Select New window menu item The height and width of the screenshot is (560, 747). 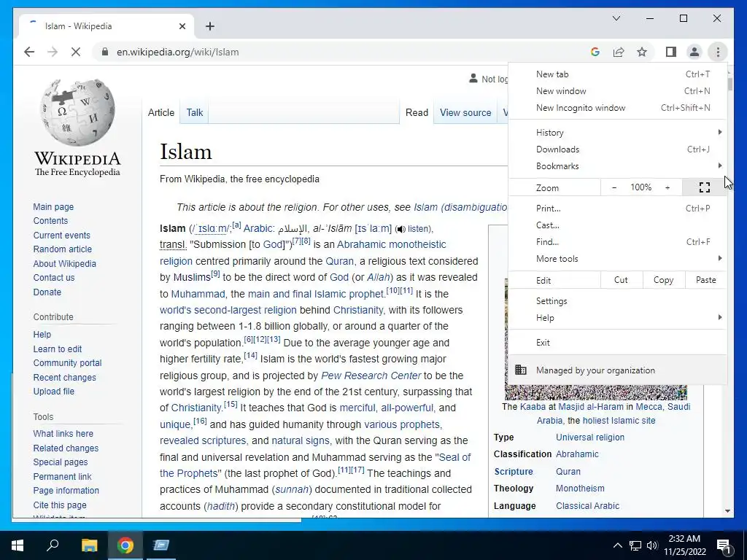pyautogui.click(x=617, y=90)
